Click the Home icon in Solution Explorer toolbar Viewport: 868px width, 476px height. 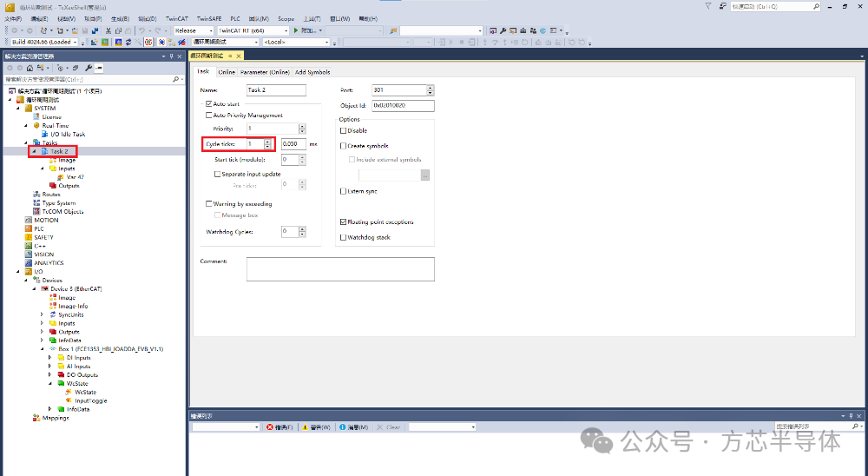coord(30,68)
